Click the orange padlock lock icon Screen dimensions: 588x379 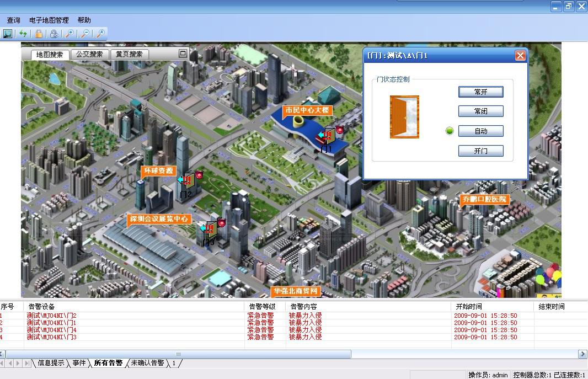point(39,34)
